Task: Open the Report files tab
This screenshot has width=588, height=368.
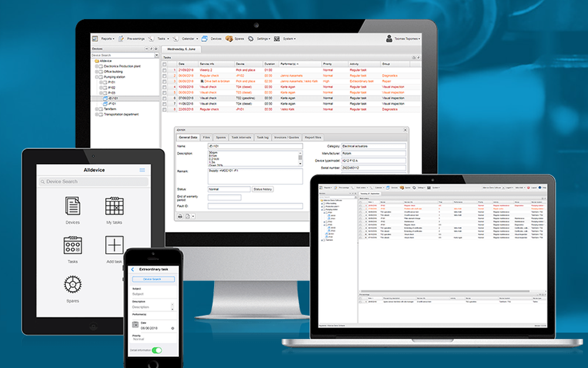Action: point(313,137)
